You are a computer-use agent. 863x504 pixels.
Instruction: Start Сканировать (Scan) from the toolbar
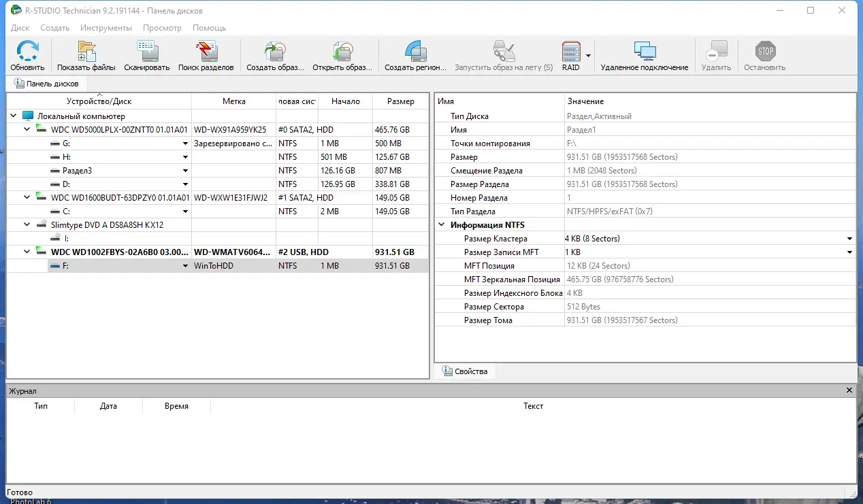pos(146,54)
